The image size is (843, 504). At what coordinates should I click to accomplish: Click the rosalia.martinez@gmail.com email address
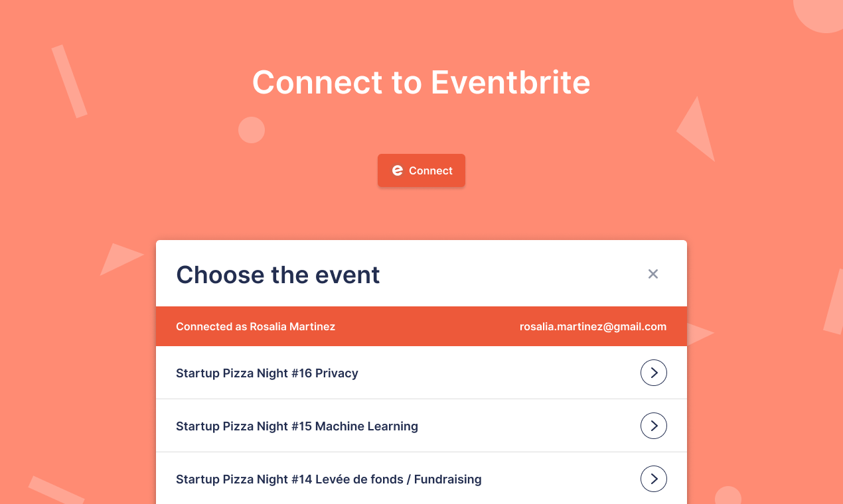[593, 326]
